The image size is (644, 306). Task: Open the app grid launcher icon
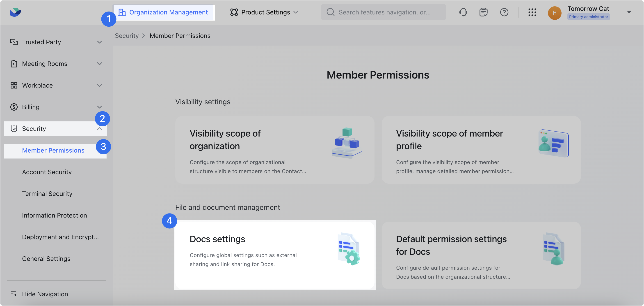pos(532,12)
